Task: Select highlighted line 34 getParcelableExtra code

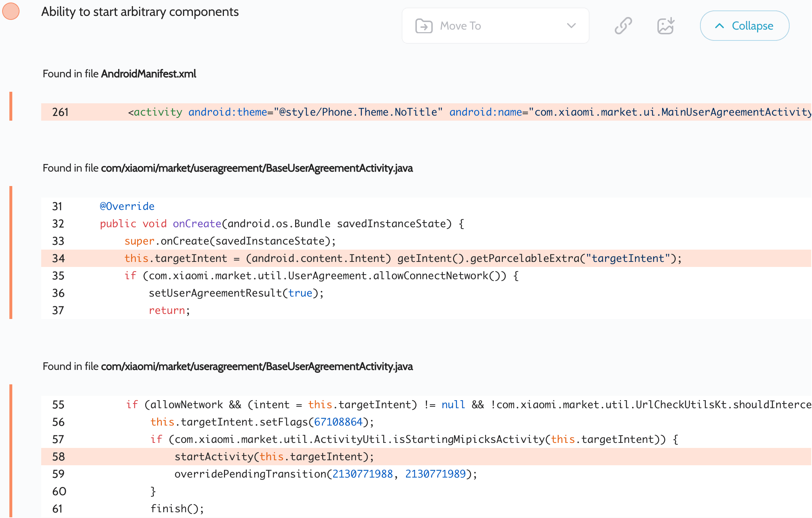Action: click(x=403, y=258)
